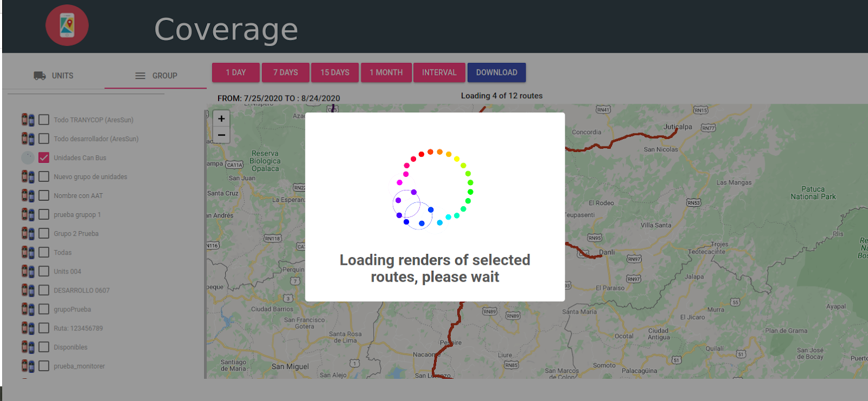The width and height of the screenshot is (868, 401).
Task: Choose the 1 MONTH range button
Action: [386, 72]
